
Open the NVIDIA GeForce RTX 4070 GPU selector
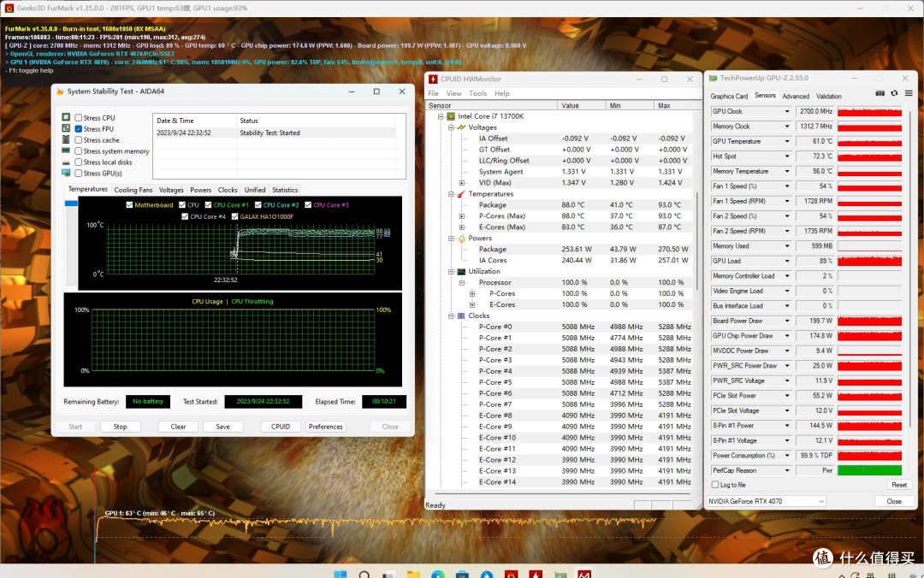tap(766, 501)
